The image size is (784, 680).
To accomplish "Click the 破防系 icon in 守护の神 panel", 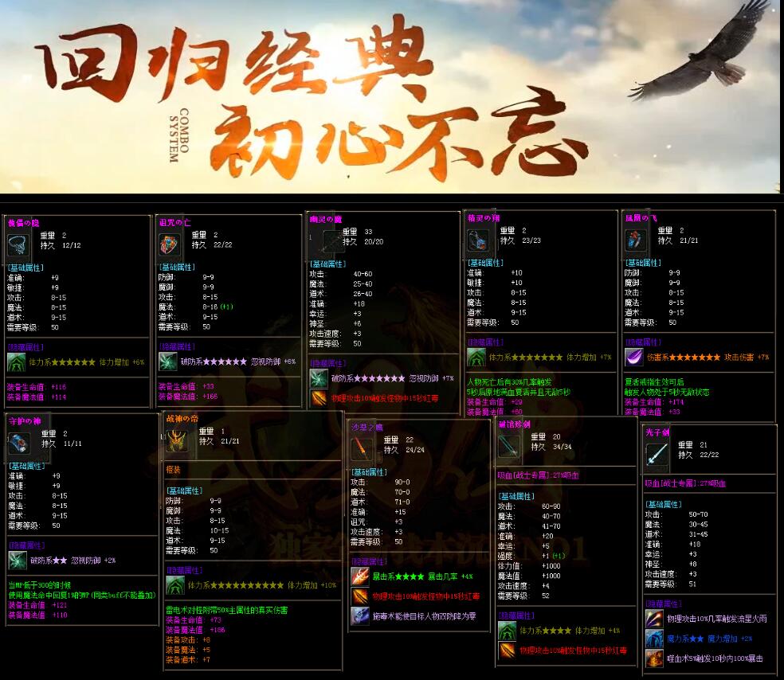I will 18,561.
